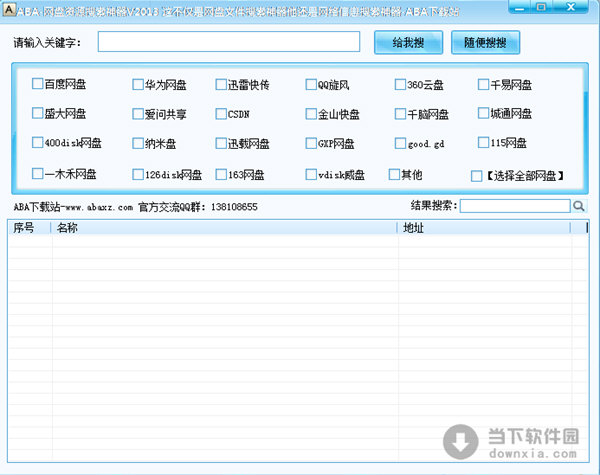The width and height of the screenshot is (600, 475).
Task: Tick the 115网盘 checkbox
Action: click(x=483, y=142)
